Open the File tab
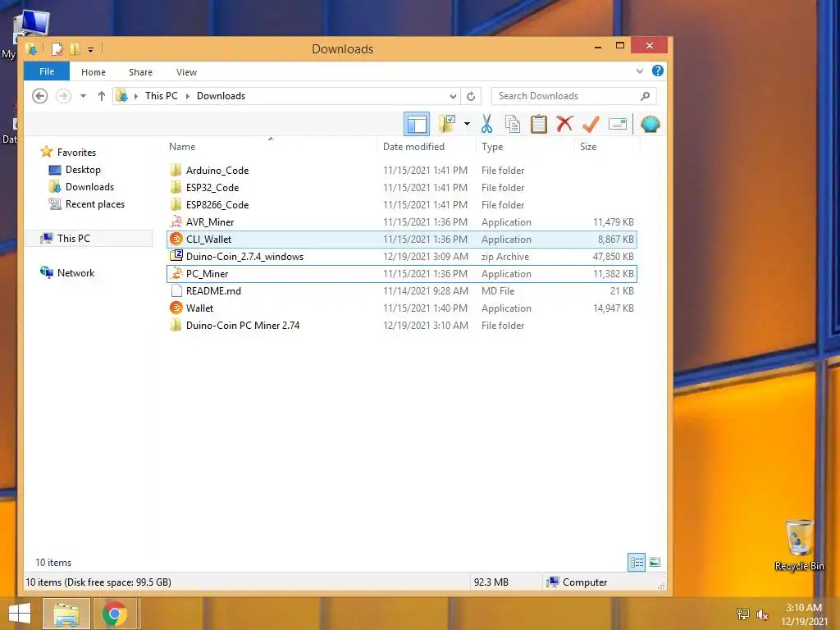The image size is (840, 630). point(47,71)
